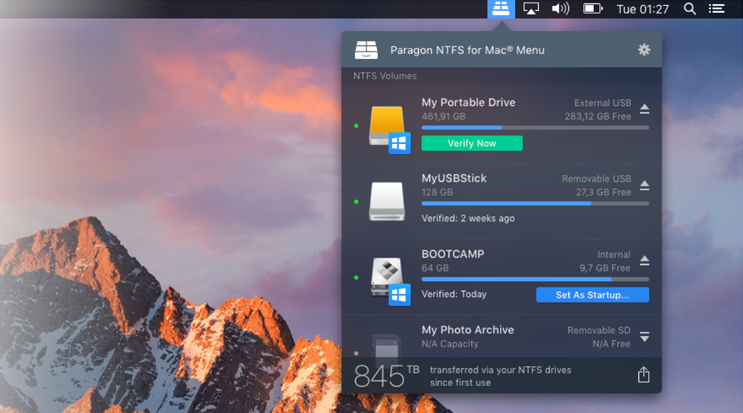This screenshot has width=743, height=413.
Task: Click the Paragon NTFS menu bar icon
Action: pyautogui.click(x=500, y=9)
